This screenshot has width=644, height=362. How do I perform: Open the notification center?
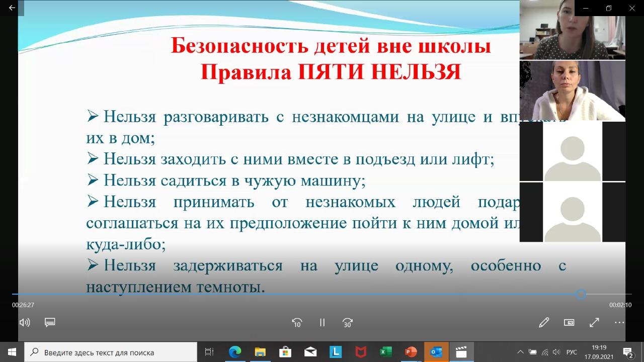point(628,352)
